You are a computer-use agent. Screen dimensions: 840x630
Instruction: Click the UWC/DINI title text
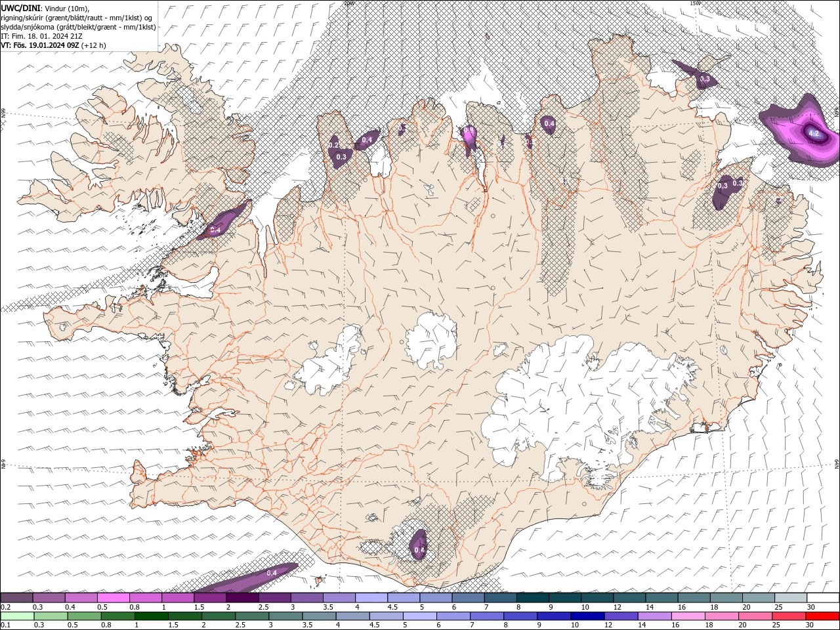tap(20, 8)
